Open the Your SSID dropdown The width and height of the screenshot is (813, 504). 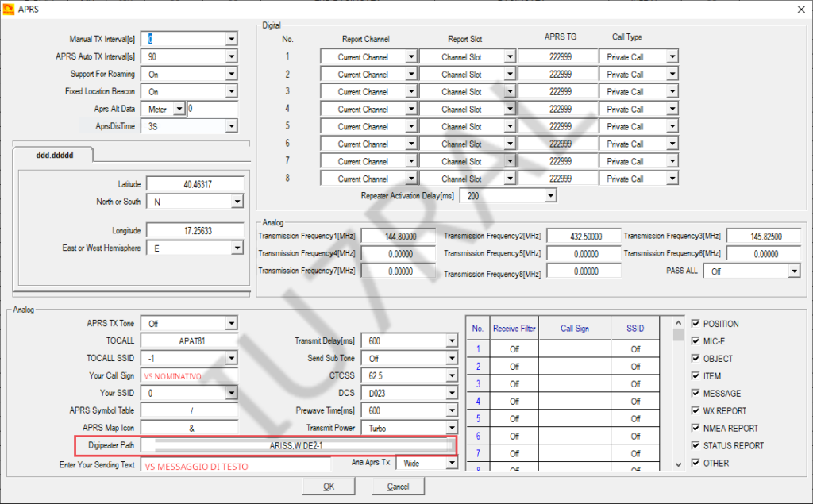(232, 393)
